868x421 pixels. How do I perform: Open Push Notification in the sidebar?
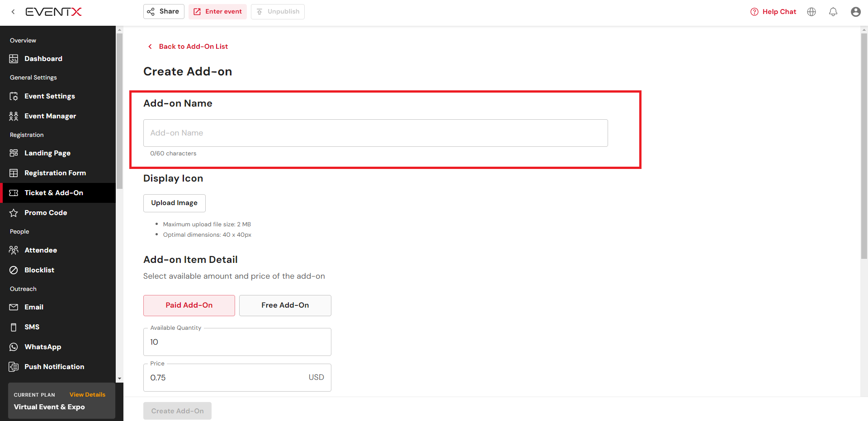(x=58, y=367)
